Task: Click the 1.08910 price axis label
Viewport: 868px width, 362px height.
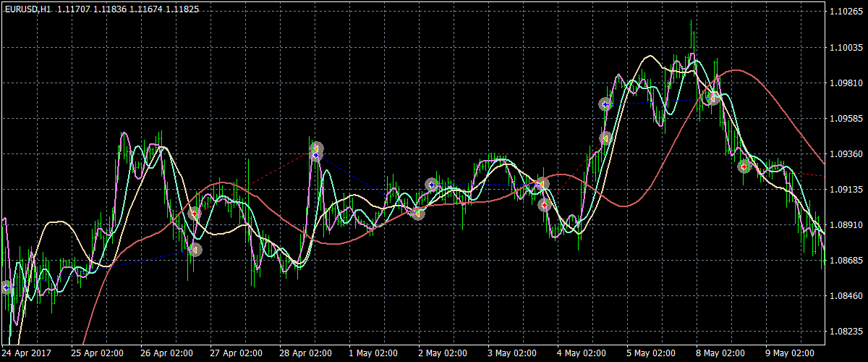Action: [846, 224]
